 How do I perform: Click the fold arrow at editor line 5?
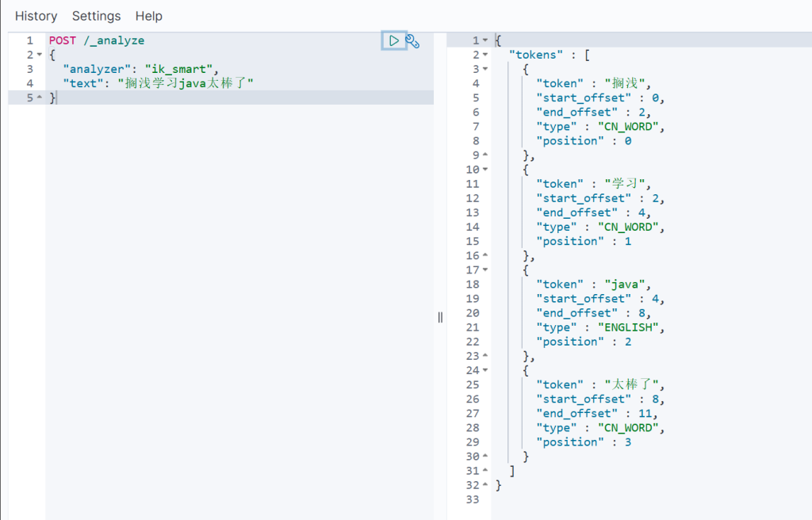(40, 97)
